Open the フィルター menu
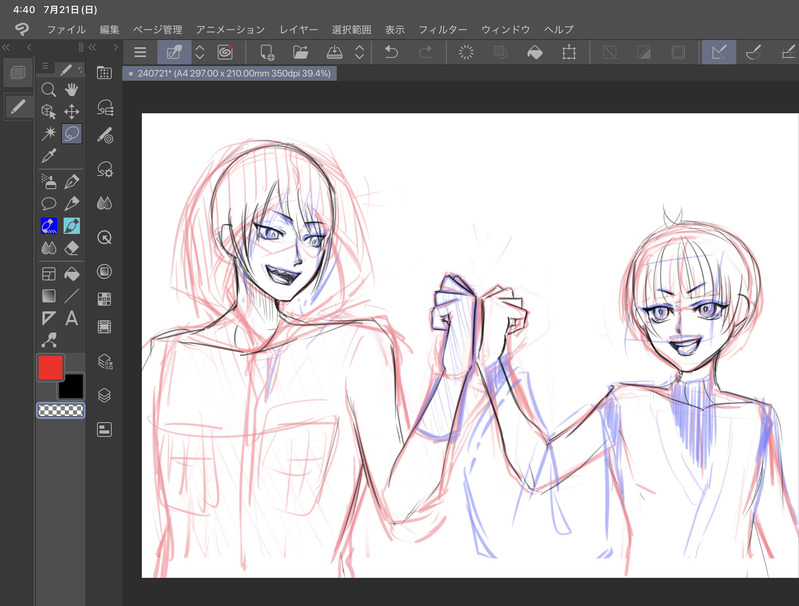This screenshot has height=606, width=799. point(443,30)
